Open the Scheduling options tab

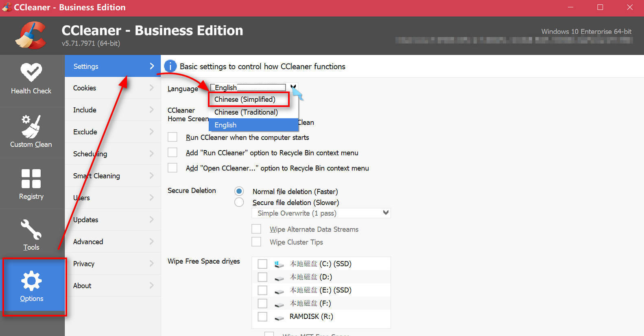[113, 154]
